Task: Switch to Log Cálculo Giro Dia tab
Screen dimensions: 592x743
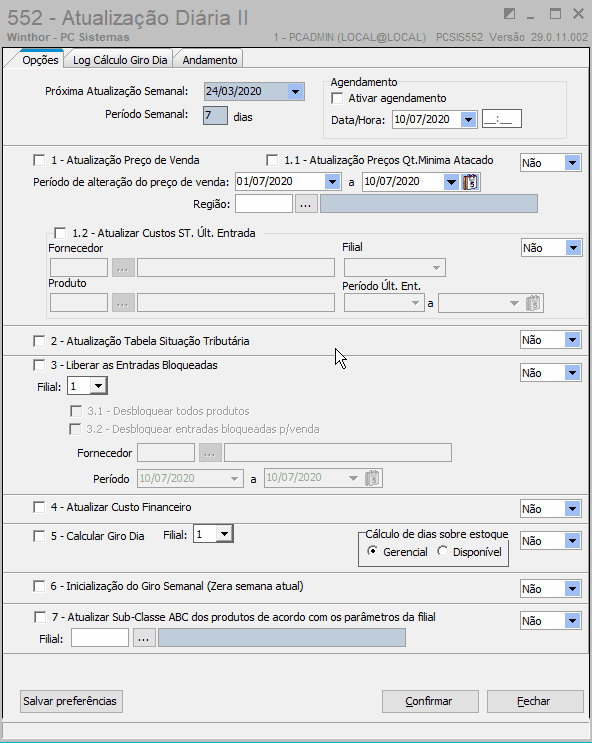Action: (x=120, y=60)
